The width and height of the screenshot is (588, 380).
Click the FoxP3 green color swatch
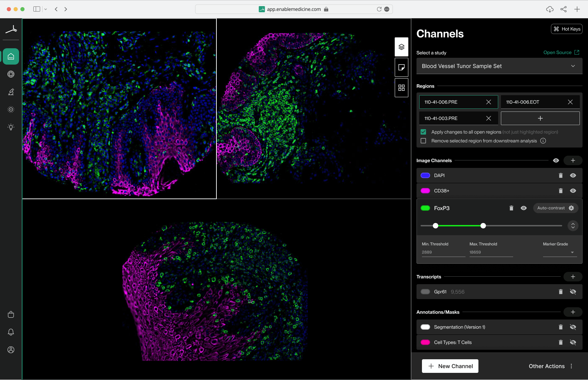coord(425,208)
